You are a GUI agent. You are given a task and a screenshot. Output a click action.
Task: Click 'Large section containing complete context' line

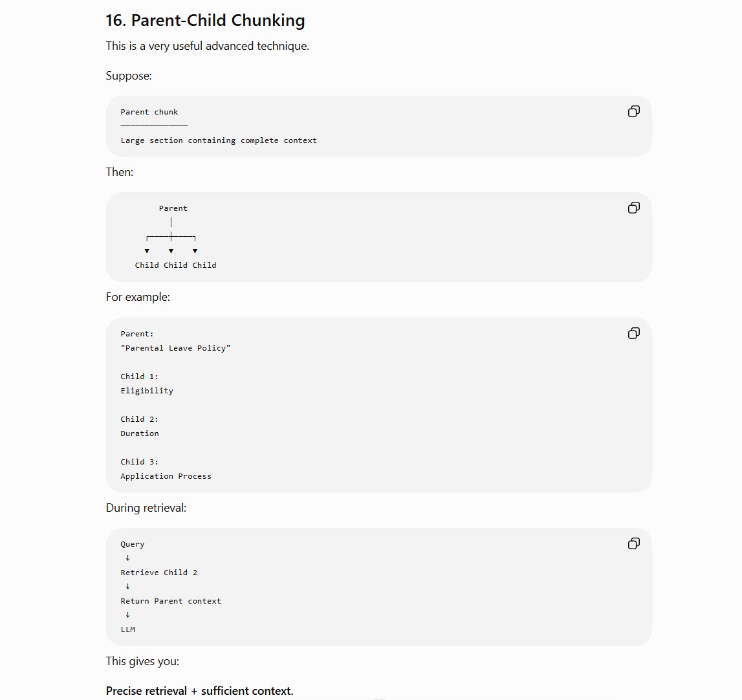219,140
